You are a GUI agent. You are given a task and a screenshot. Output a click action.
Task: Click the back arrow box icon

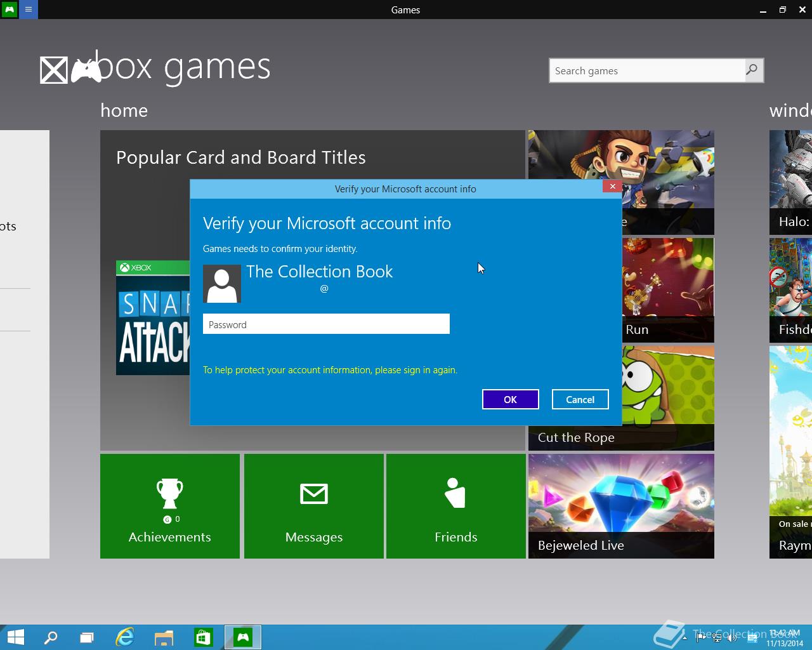click(x=53, y=70)
